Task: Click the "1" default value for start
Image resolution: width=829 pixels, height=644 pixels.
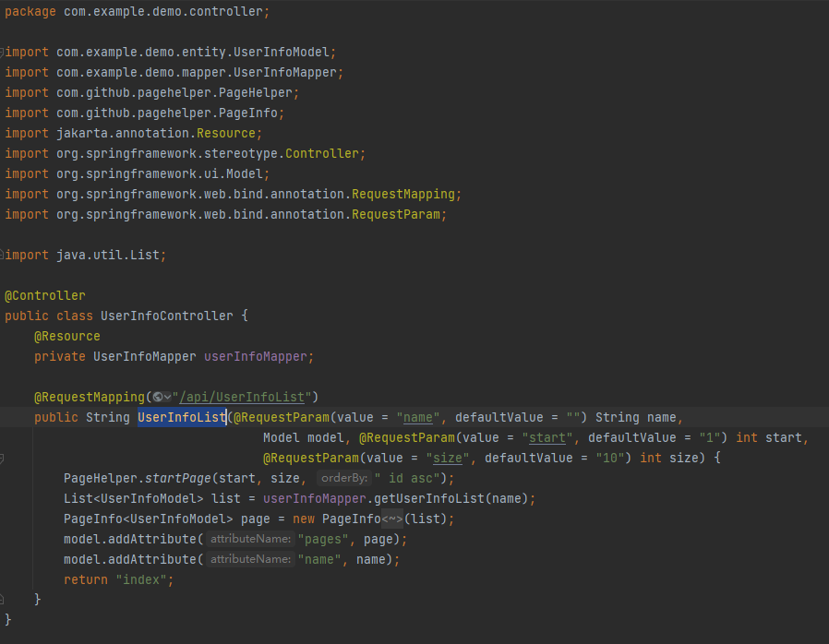Action: 710,438
